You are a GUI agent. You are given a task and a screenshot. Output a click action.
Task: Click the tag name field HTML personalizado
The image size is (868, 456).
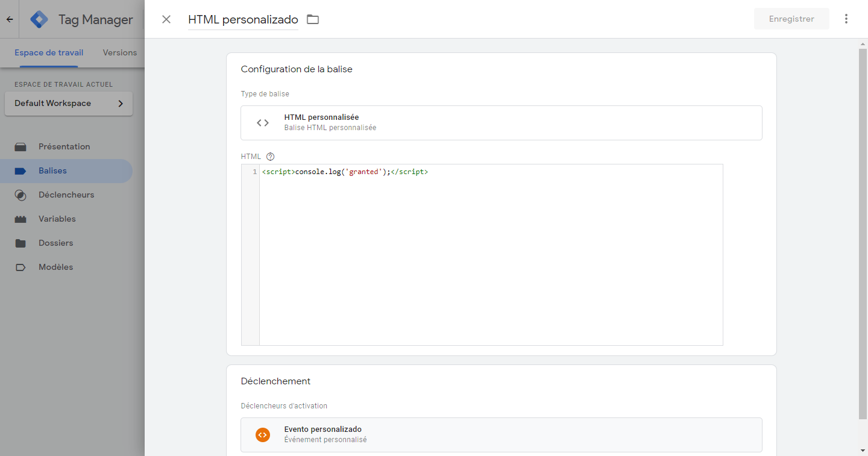click(243, 19)
